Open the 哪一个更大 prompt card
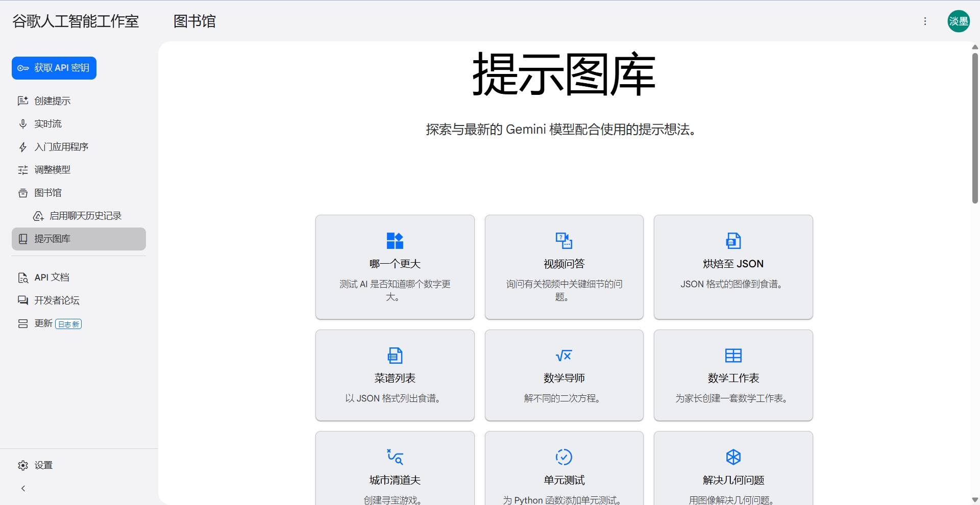This screenshot has height=505, width=980. (395, 267)
